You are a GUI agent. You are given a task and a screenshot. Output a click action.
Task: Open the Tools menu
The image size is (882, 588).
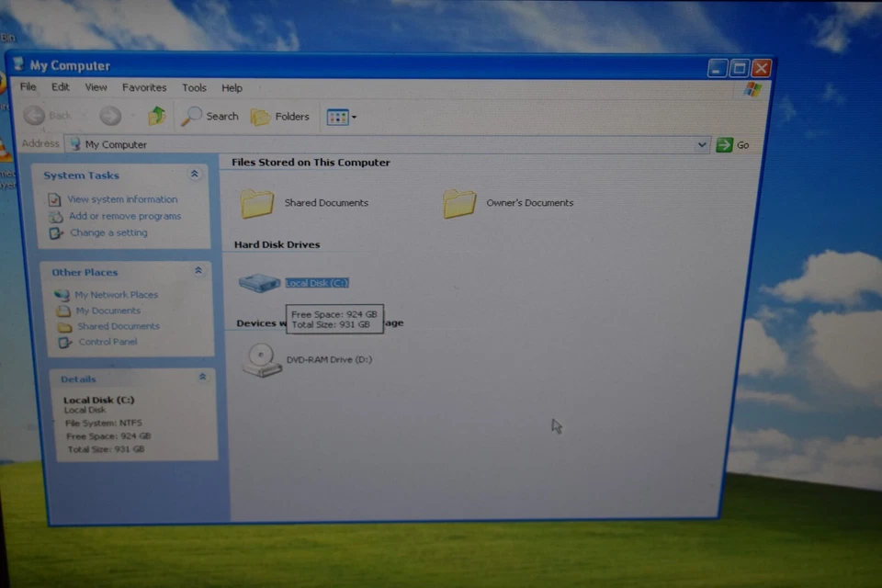[194, 88]
